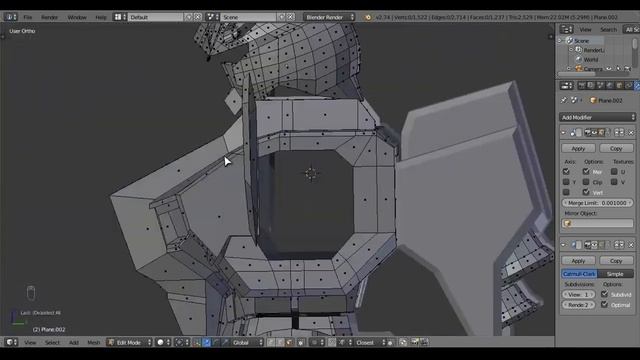Collapse the Mirror modifier panel
The width and height of the screenshot is (640, 360).
tap(563, 133)
